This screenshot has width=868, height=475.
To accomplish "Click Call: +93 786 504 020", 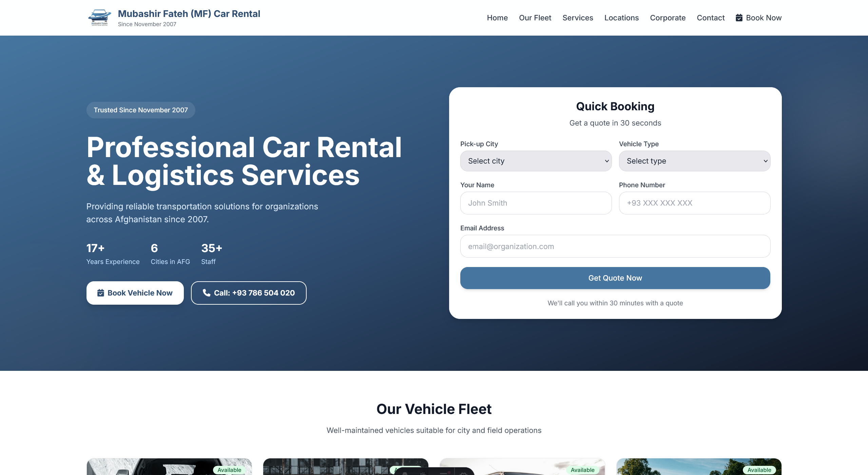I will pos(248,293).
